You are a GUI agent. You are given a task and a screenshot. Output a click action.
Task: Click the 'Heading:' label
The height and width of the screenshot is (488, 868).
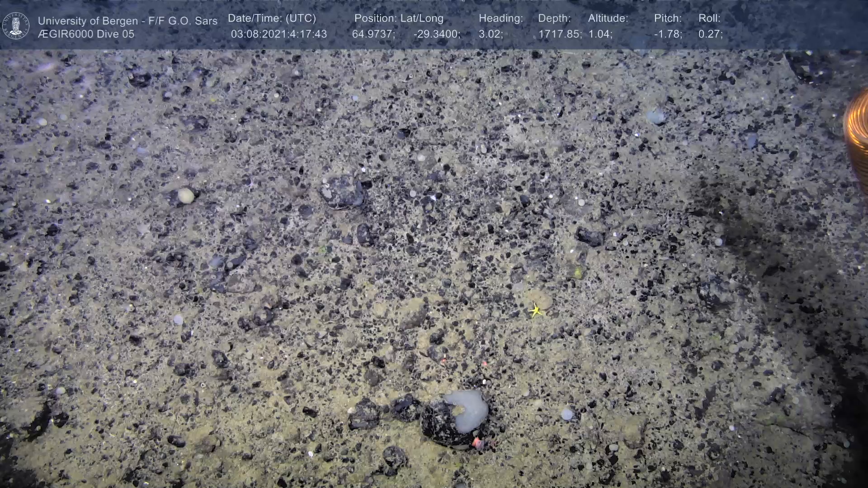click(x=500, y=19)
